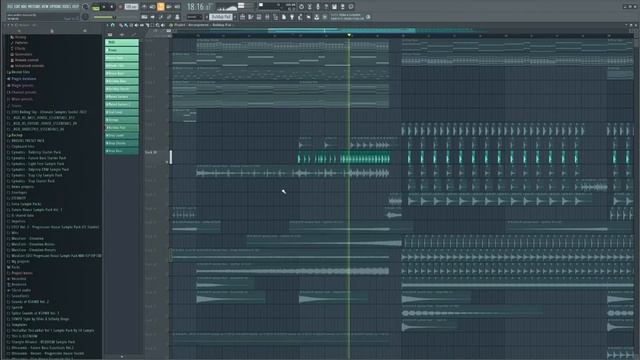Expand Plugin presets folder
This screenshot has height=360, width=640.
click(x=22, y=86)
